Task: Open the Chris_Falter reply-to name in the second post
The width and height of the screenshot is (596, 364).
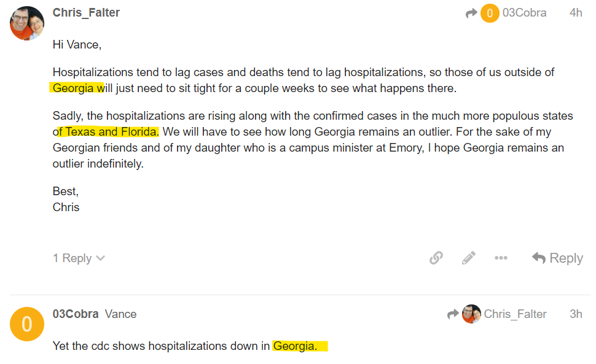Action: pyautogui.click(x=515, y=314)
